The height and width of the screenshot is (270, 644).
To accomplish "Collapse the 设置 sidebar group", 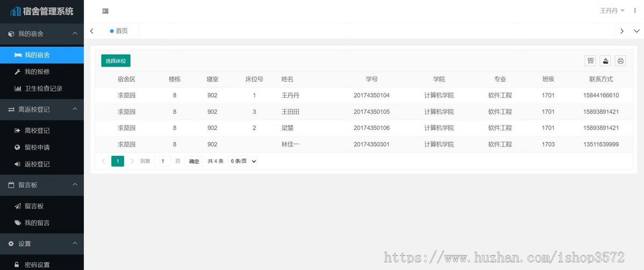I will coord(75,244).
